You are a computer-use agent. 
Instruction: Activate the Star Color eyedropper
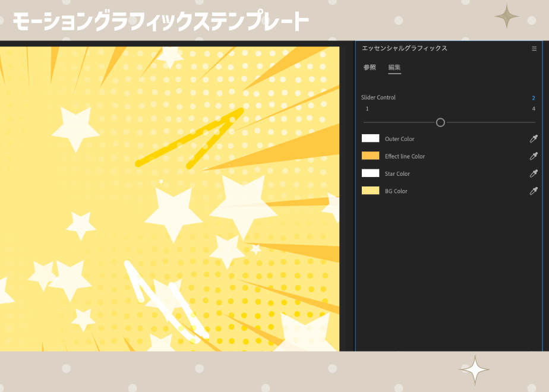[x=534, y=173]
